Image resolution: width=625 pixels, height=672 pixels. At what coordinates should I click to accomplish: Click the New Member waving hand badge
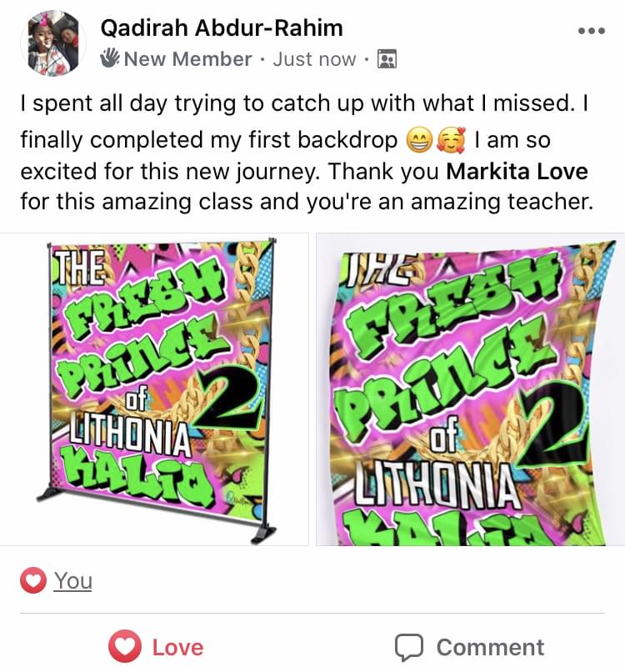pos(110,58)
